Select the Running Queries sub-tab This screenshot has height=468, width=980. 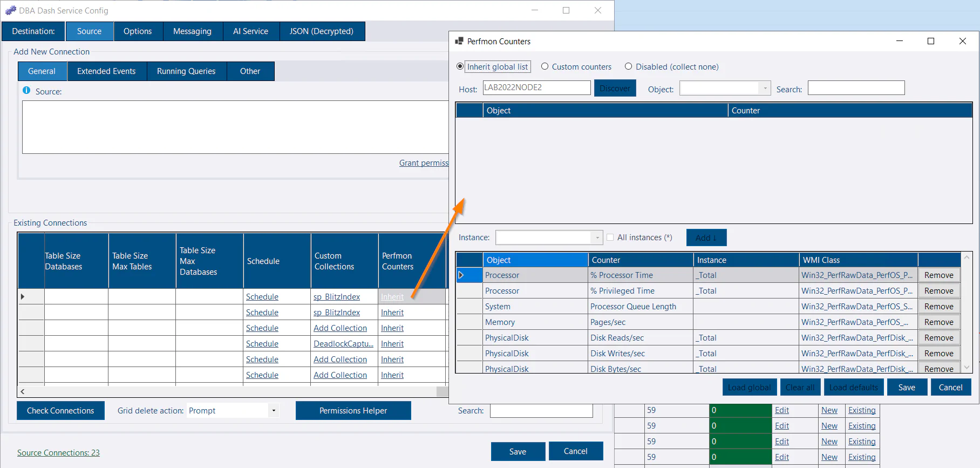(186, 71)
